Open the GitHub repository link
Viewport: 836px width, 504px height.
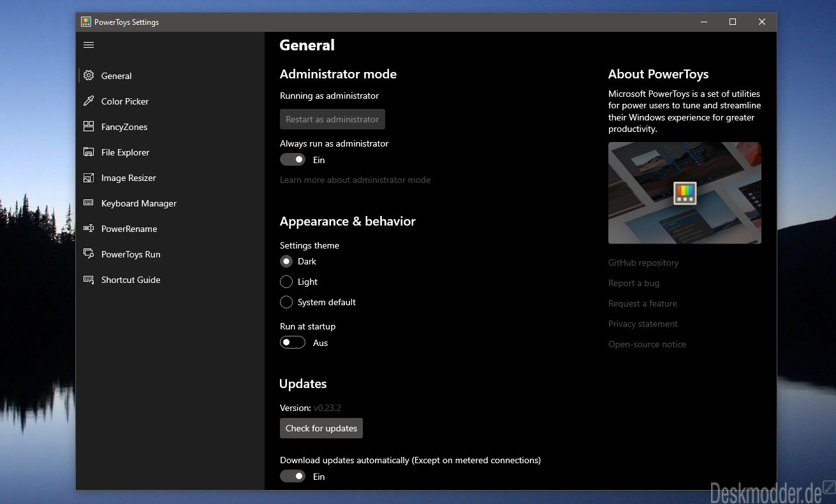[x=643, y=263]
